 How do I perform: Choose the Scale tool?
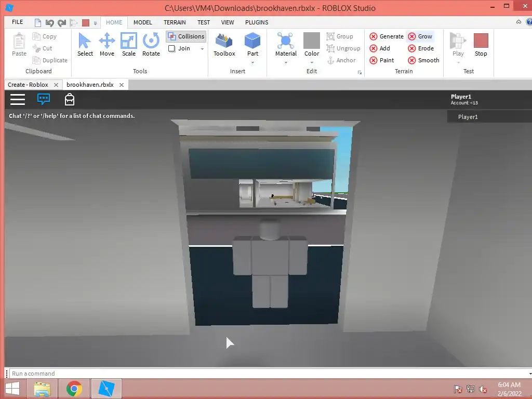click(129, 45)
